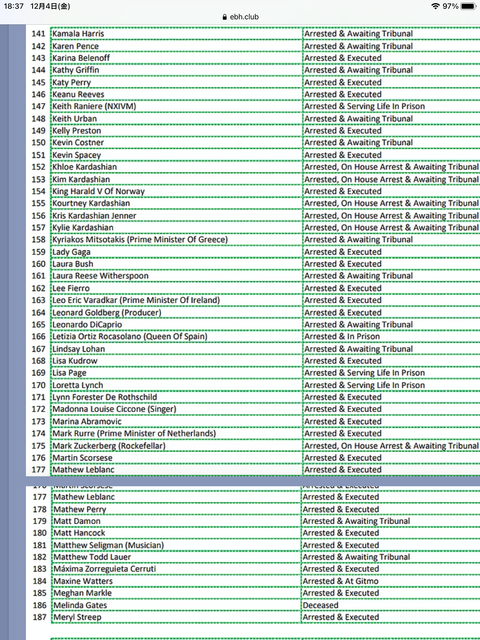Tap the ebh.club address text
Viewport: 480px width, 640px height.
tap(244, 17)
